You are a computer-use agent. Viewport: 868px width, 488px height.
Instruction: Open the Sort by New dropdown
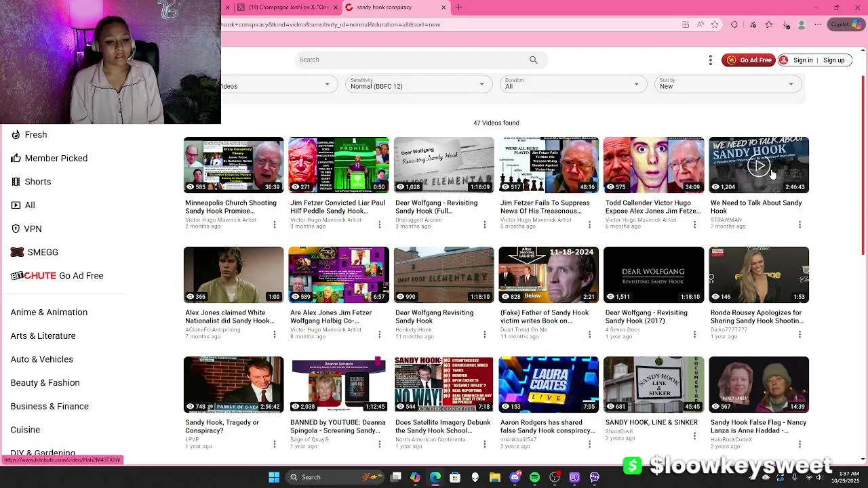point(728,84)
